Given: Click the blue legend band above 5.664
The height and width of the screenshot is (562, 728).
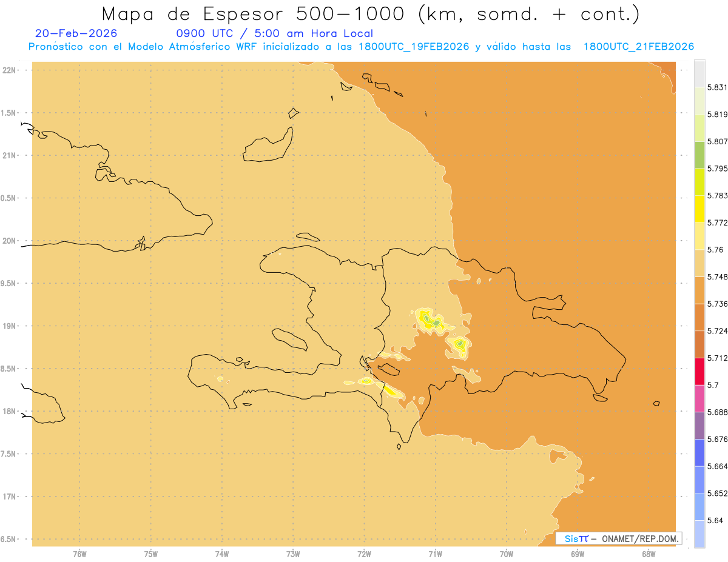Looking at the screenshot, I should [x=699, y=452].
